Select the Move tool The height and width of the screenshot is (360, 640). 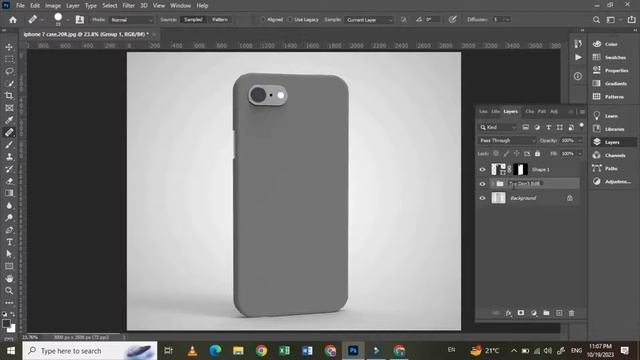(x=9, y=47)
